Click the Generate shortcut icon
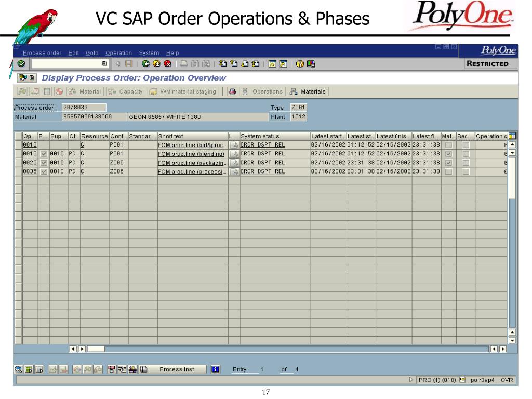 click(283, 64)
